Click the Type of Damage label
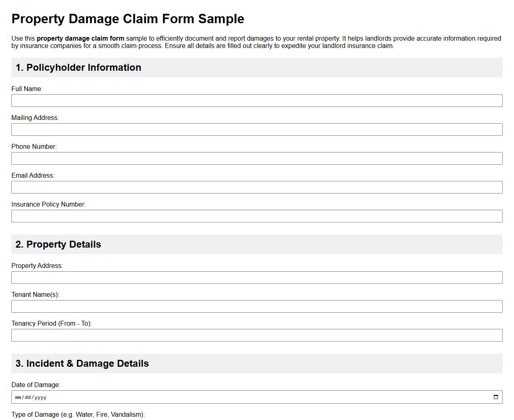Screen dimensions: 514x420 click(78, 414)
